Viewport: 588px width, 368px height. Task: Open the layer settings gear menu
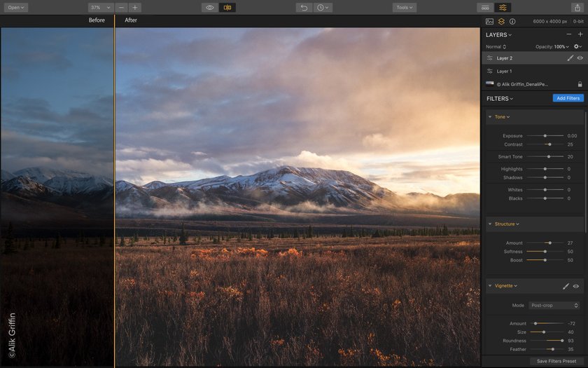click(577, 46)
